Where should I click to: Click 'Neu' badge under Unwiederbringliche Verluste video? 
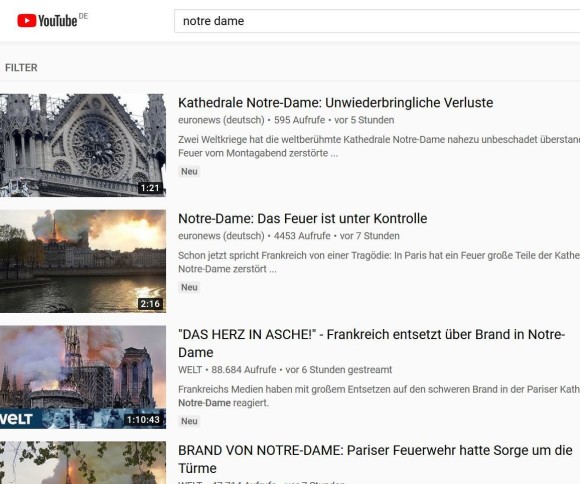189,171
